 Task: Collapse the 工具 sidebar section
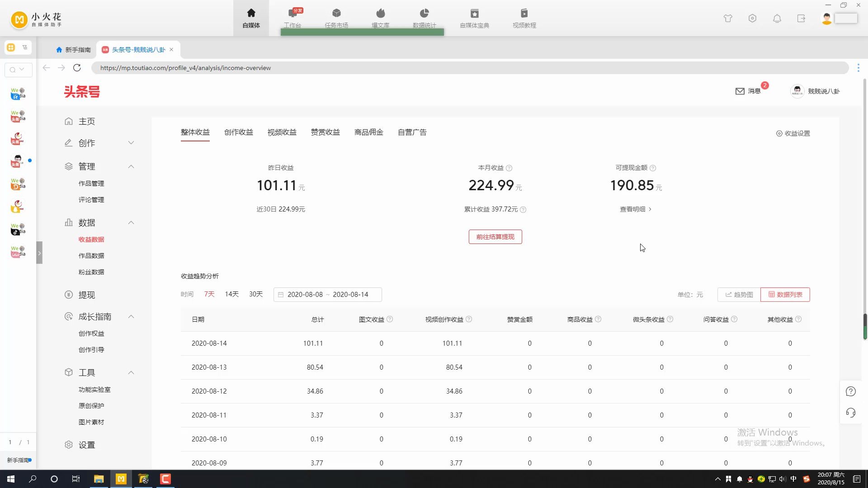click(x=131, y=372)
